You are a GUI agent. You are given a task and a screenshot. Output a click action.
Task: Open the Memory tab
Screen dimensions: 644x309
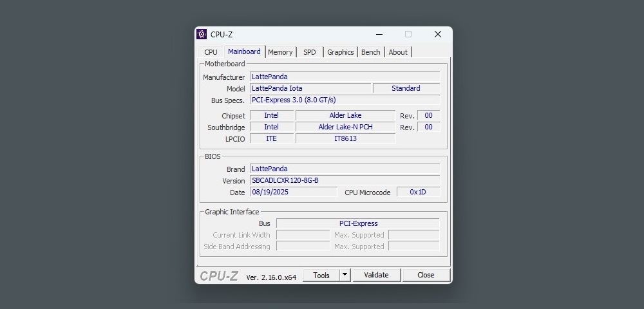click(x=280, y=52)
